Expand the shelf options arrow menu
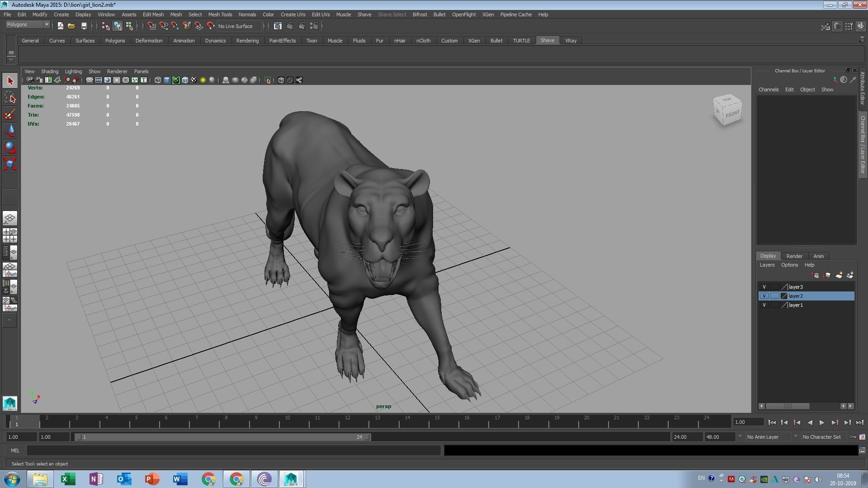Image resolution: width=868 pixels, height=488 pixels. [11, 60]
